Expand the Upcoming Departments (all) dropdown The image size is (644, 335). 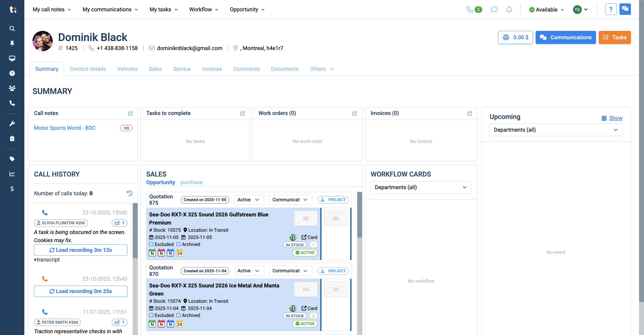pos(556,130)
